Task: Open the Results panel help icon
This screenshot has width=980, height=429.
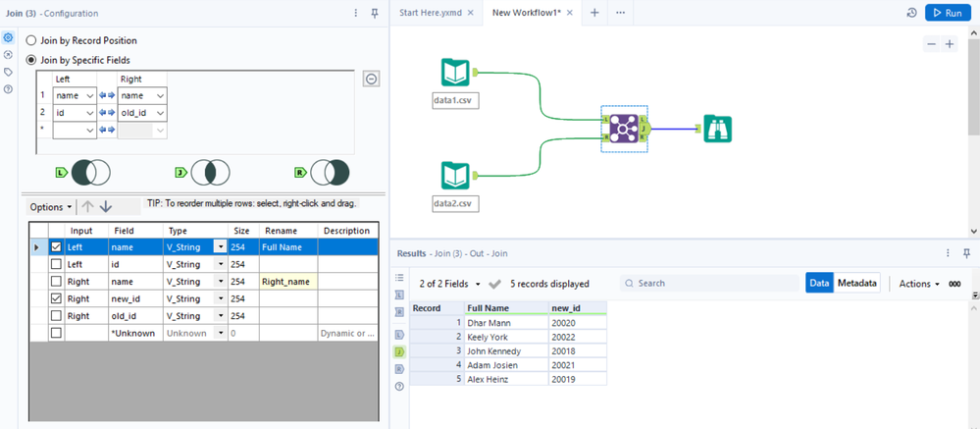Action: click(399, 387)
